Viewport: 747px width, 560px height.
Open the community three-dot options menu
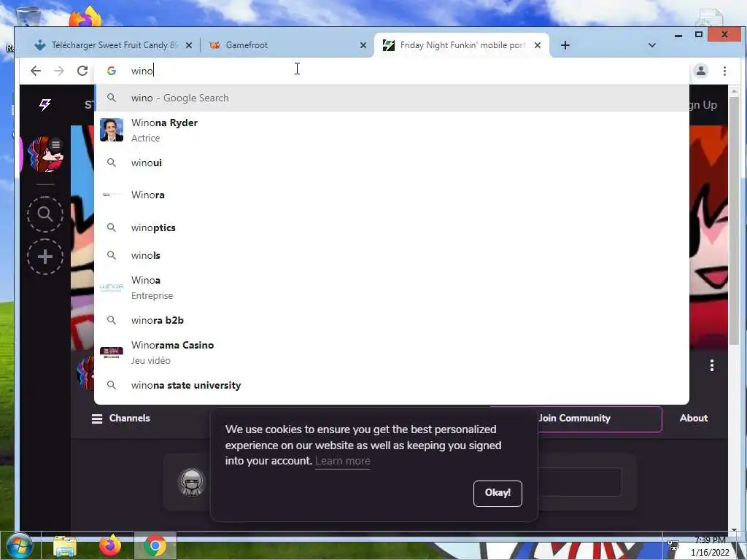712,366
